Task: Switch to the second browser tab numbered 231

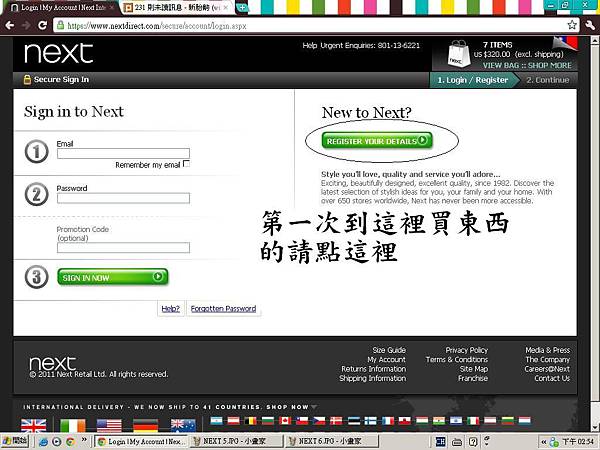Action: click(x=178, y=7)
